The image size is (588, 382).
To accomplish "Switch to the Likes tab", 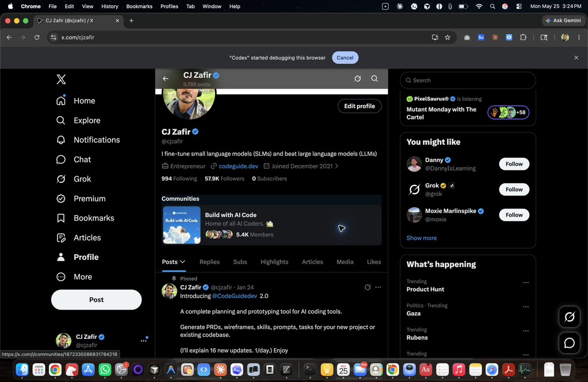I will click(x=374, y=262).
